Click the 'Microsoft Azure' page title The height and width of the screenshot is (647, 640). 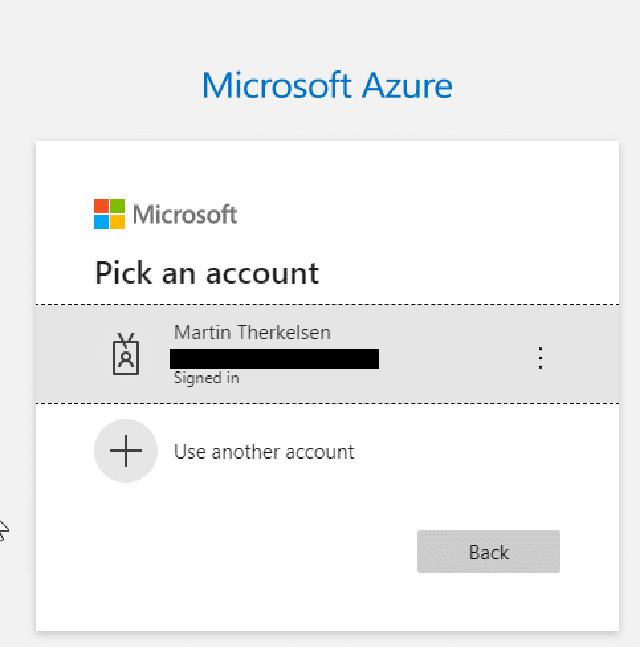point(327,85)
